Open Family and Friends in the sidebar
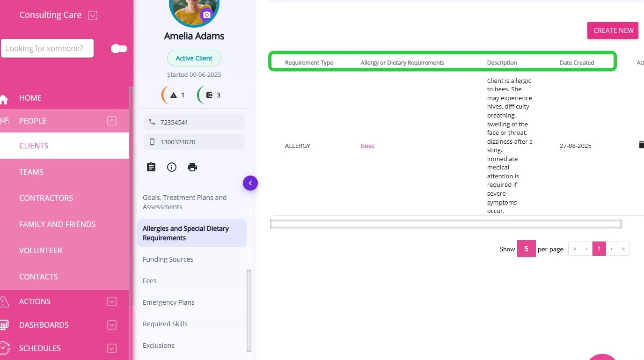This screenshot has height=360, width=644. click(x=58, y=224)
